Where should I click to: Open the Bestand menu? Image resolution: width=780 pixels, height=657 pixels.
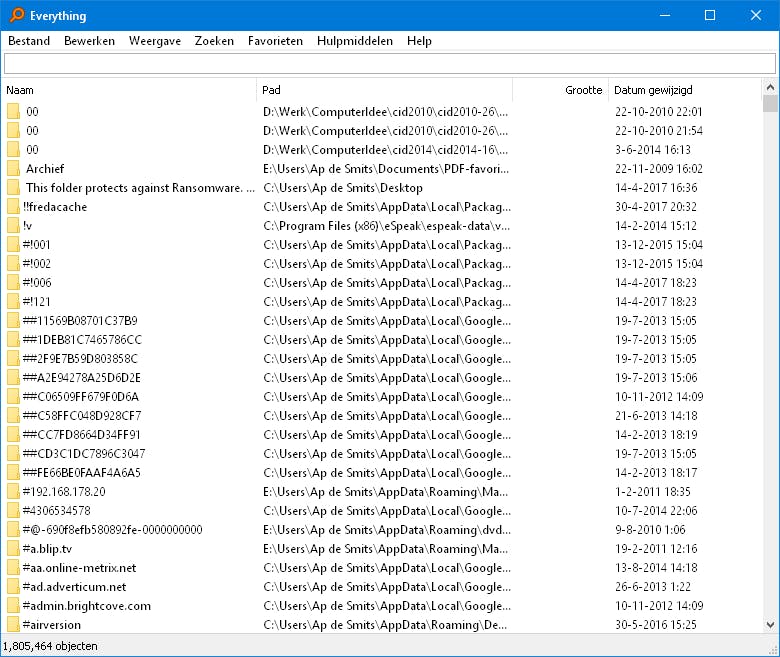pos(29,41)
